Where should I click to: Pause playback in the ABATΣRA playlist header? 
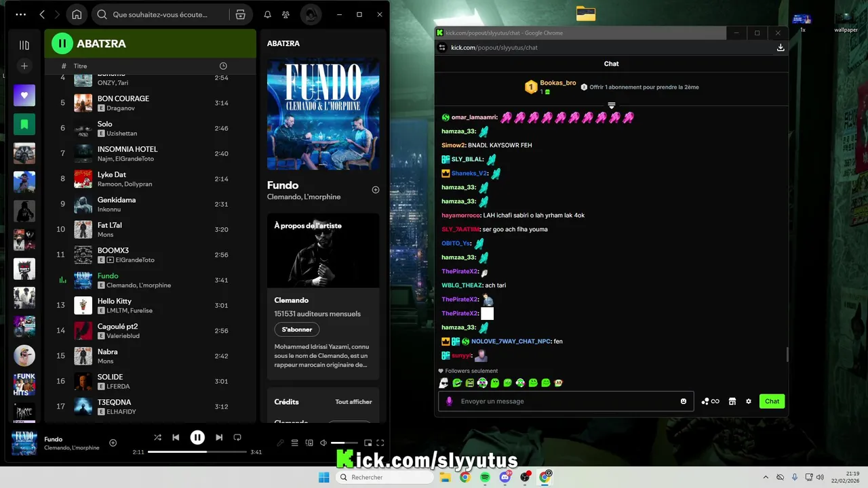click(x=62, y=43)
